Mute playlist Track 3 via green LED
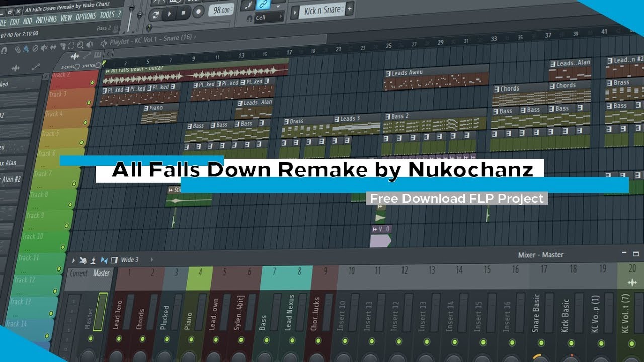Screen dimensions: 644x362 click(89, 103)
